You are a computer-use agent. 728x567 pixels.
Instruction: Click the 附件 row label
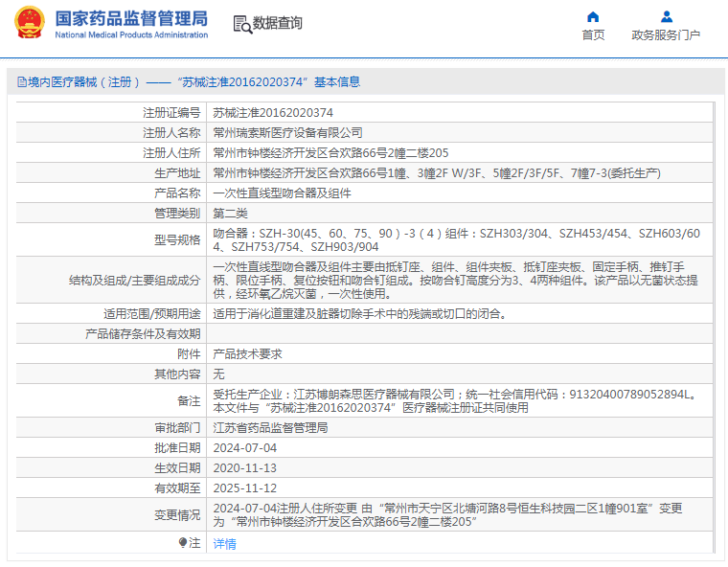click(x=189, y=353)
